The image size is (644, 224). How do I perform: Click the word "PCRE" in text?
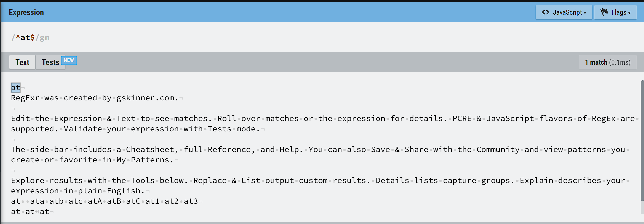462,119
